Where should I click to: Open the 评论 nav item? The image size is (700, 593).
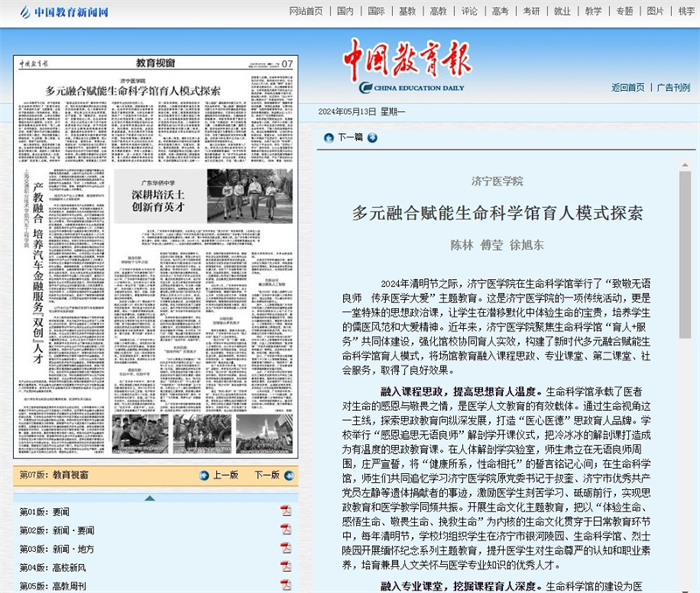click(469, 11)
